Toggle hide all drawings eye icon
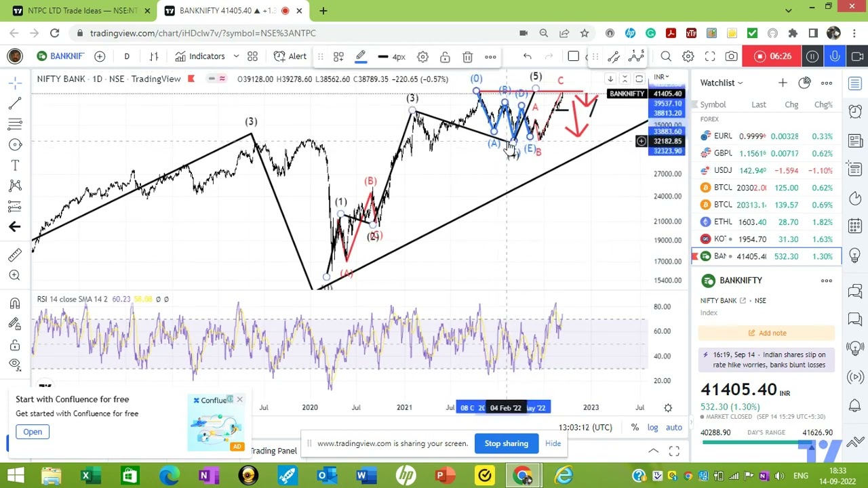The image size is (868, 488). [x=15, y=365]
